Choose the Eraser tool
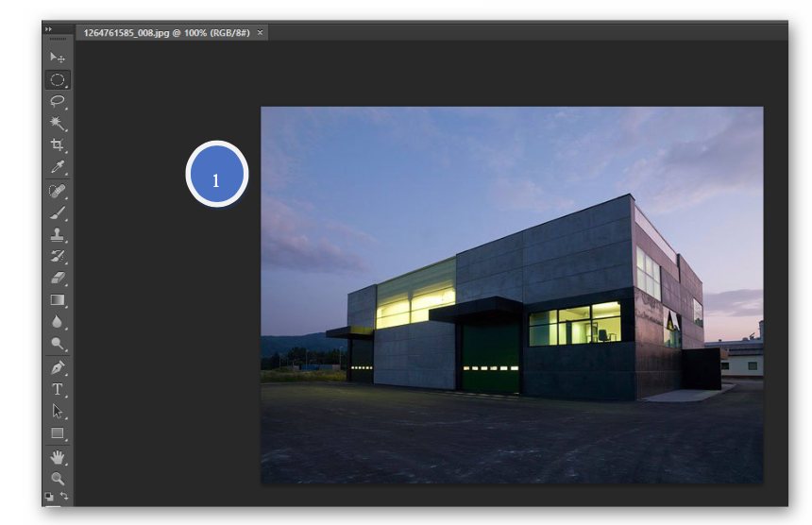812x525 pixels. pos(58,279)
